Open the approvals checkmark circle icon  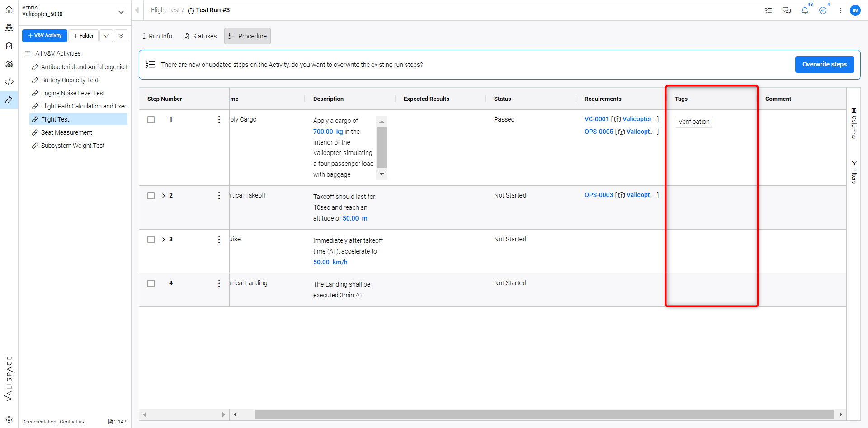point(823,10)
